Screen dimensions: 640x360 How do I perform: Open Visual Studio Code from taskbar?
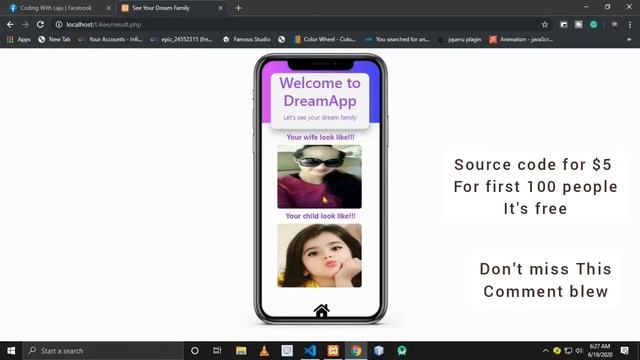[310, 351]
